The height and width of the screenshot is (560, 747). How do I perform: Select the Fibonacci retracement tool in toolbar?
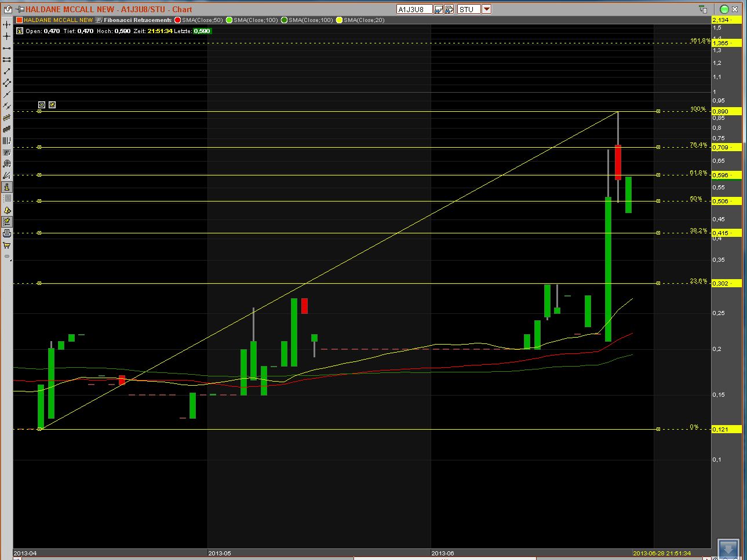pos(7,152)
